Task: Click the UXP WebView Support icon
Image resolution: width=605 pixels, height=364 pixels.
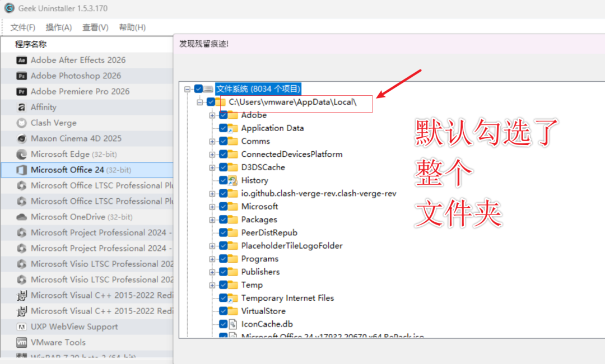Action: pos(22,327)
